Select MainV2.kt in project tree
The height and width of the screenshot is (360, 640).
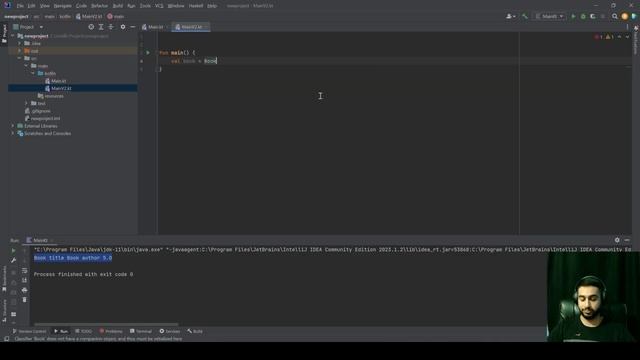tap(58, 88)
